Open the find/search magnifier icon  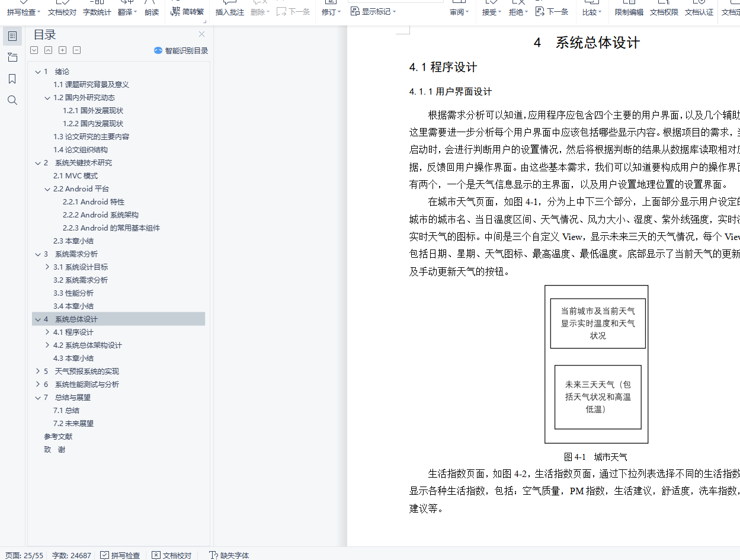(x=12, y=100)
